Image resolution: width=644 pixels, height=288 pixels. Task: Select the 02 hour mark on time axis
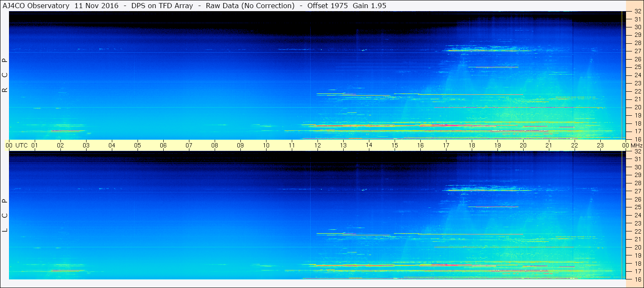60,145
